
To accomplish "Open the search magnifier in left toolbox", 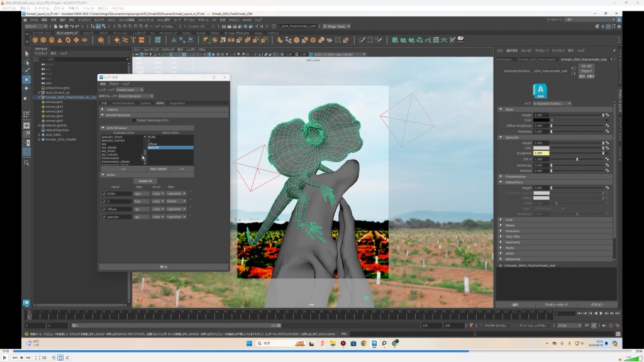I will point(26,163).
